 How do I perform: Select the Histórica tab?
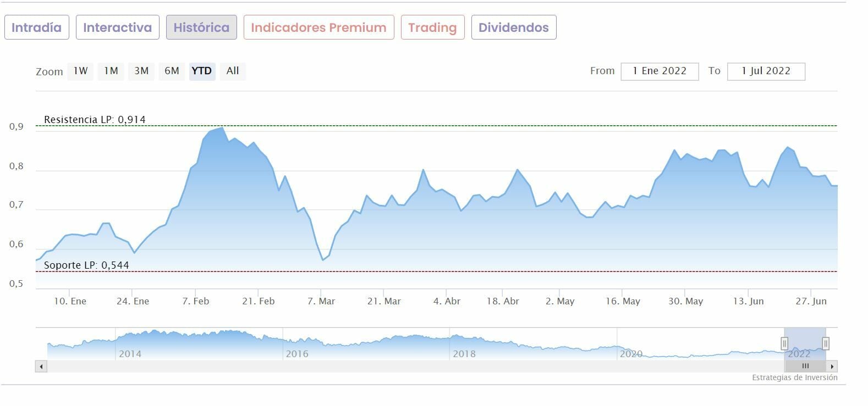coord(201,27)
